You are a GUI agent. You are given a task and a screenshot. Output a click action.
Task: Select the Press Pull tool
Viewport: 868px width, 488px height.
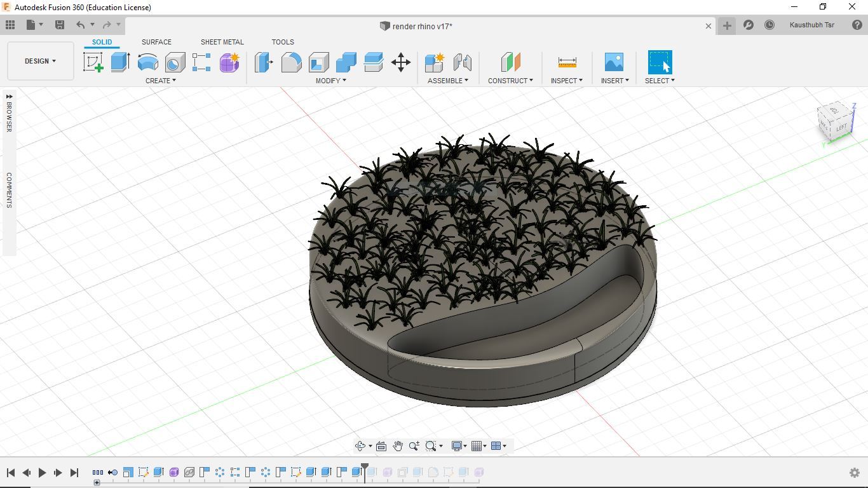[x=264, y=62]
